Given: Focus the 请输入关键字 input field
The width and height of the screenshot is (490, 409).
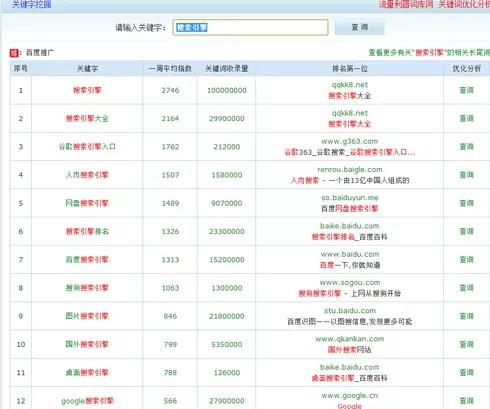Looking at the screenshot, I should click(x=250, y=27).
